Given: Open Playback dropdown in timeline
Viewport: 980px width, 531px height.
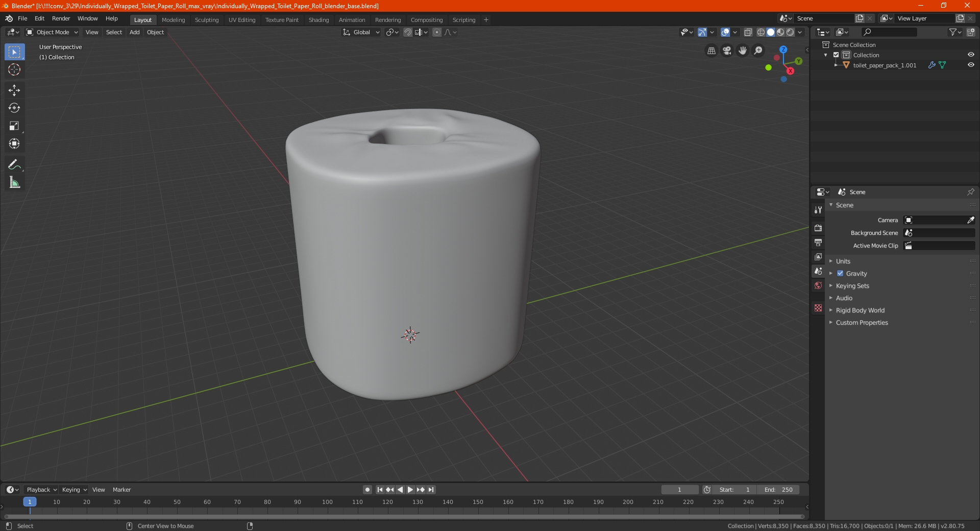Looking at the screenshot, I should (42, 490).
